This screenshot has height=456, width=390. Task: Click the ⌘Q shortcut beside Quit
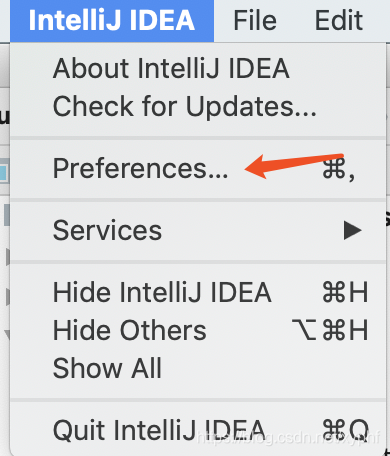[345, 430]
